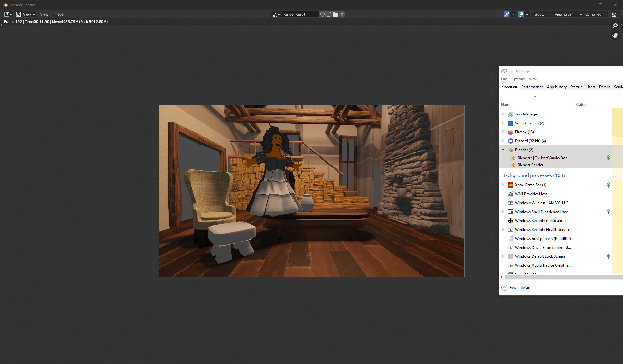The width and height of the screenshot is (623, 364).
Task: Switch to App history tab
Action: (x=557, y=87)
